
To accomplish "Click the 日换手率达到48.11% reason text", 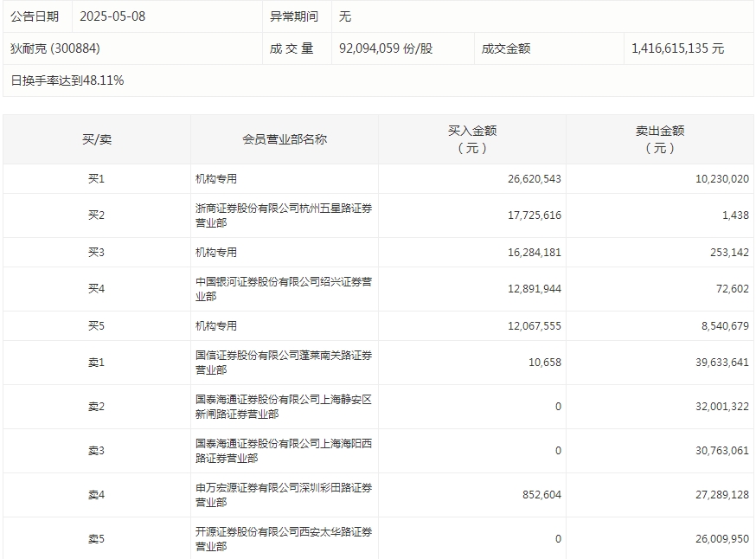I will coord(67,80).
